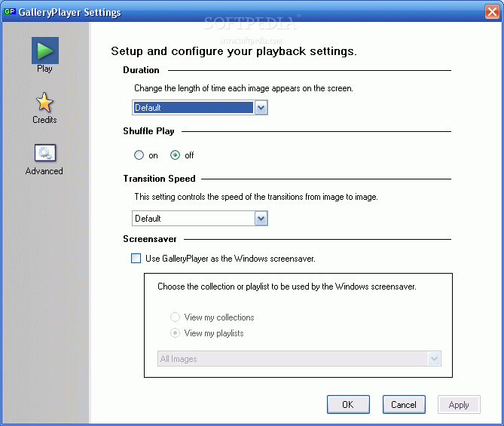Viewport: 504px width, 426px height.
Task: Expand the Duration dropdown arrow
Action: [261, 108]
